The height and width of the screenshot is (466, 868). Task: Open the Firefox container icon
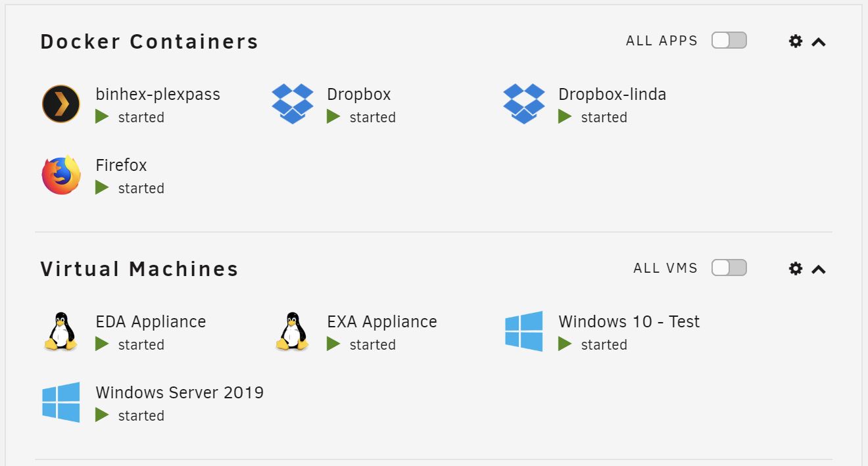click(x=61, y=175)
